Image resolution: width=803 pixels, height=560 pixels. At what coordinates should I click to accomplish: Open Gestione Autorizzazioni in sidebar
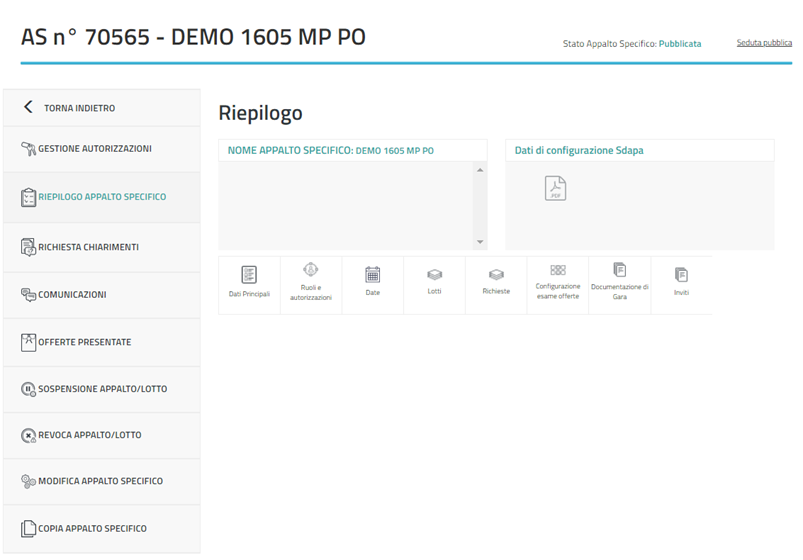(95, 149)
